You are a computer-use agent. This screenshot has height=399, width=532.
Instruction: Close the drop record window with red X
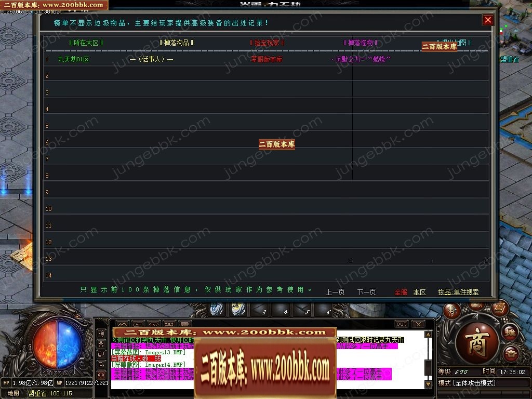(488, 20)
